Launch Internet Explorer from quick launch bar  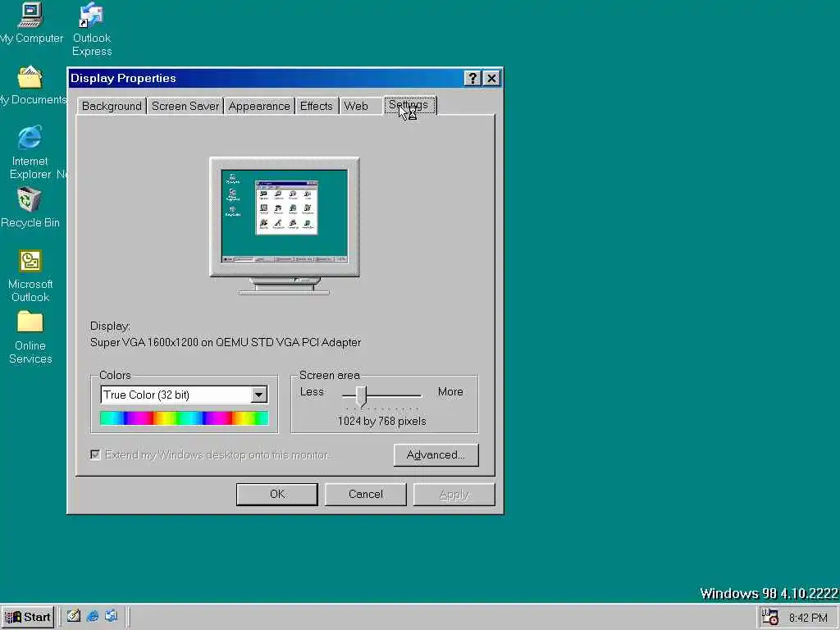pyautogui.click(x=93, y=616)
